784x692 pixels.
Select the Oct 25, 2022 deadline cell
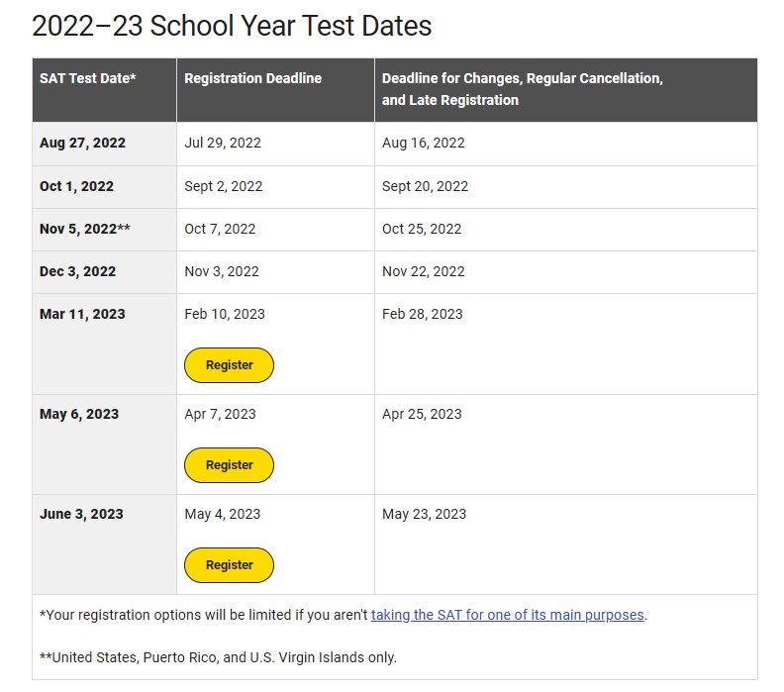(422, 229)
